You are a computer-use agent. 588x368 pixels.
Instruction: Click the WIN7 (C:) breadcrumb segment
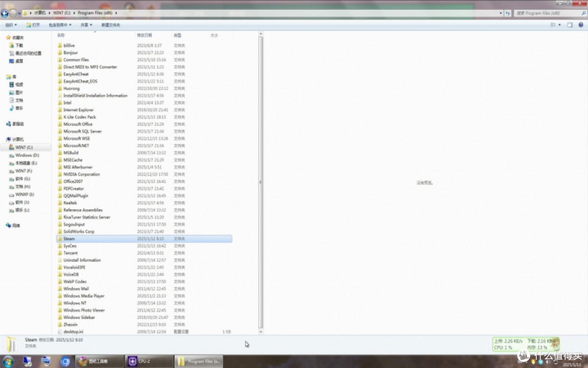(x=62, y=13)
